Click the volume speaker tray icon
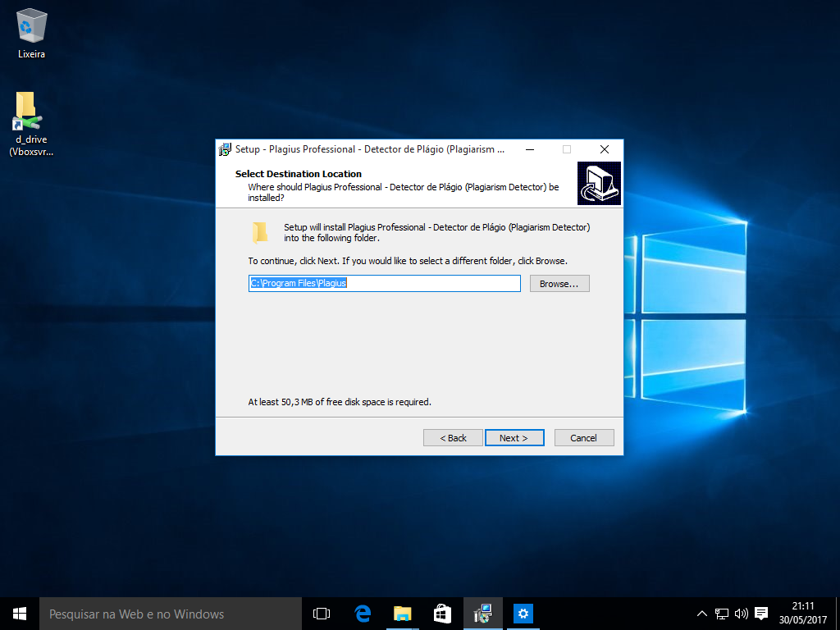 point(742,614)
